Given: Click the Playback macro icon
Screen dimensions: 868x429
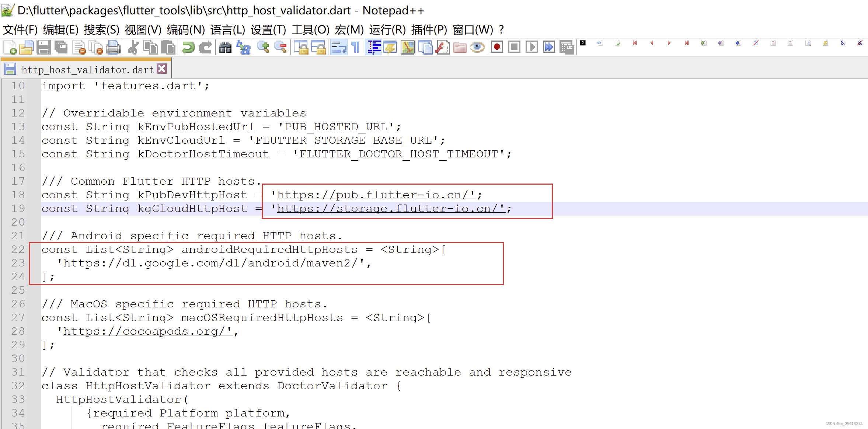Looking at the screenshot, I should pos(531,47).
